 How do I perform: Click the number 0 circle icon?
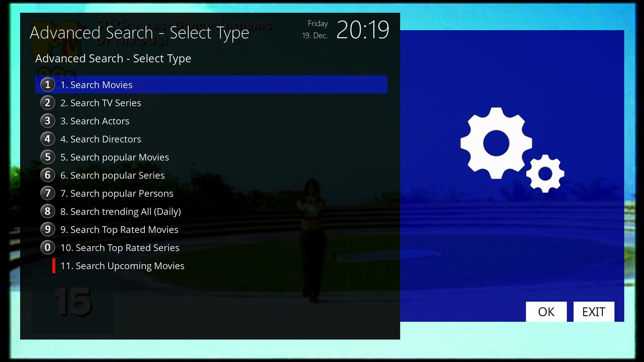pyautogui.click(x=48, y=247)
